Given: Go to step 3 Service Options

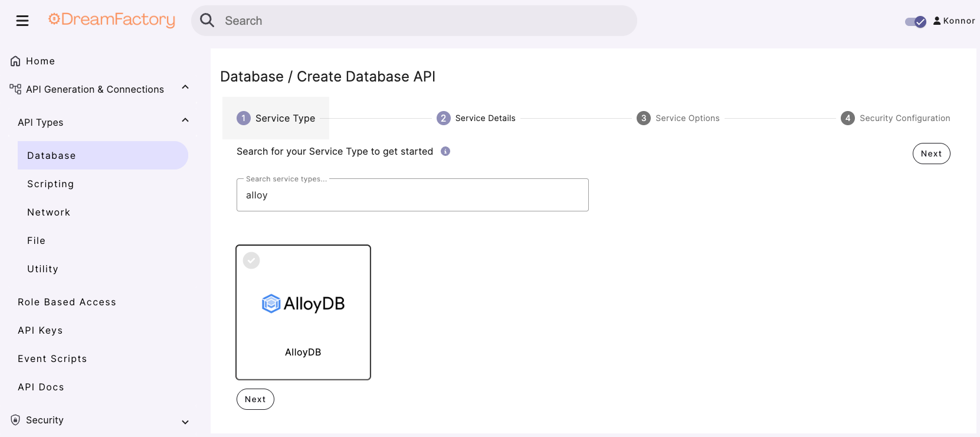Looking at the screenshot, I should (679, 118).
